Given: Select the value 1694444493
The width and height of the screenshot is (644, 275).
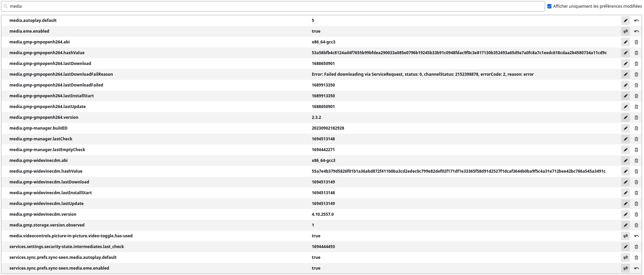Looking at the screenshot, I should (323, 247).
